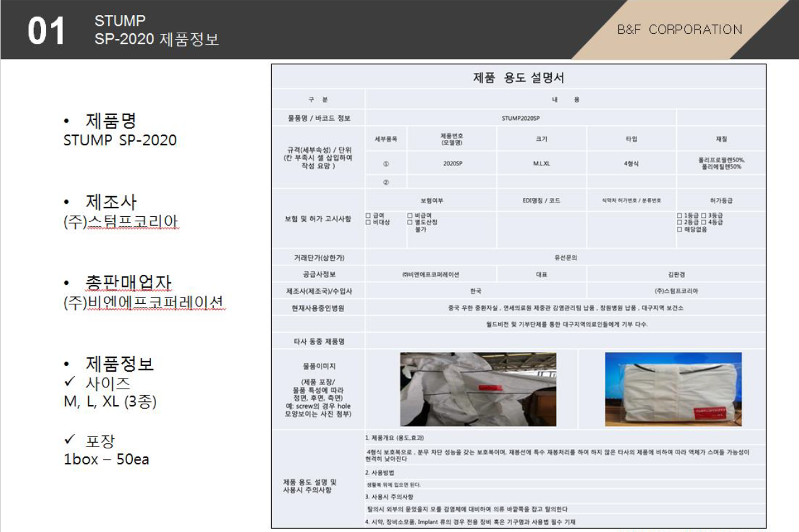The width and height of the screenshot is (799, 532).
Task: Click the '타사 동종 제품명' row label
Action: pyautogui.click(x=319, y=341)
